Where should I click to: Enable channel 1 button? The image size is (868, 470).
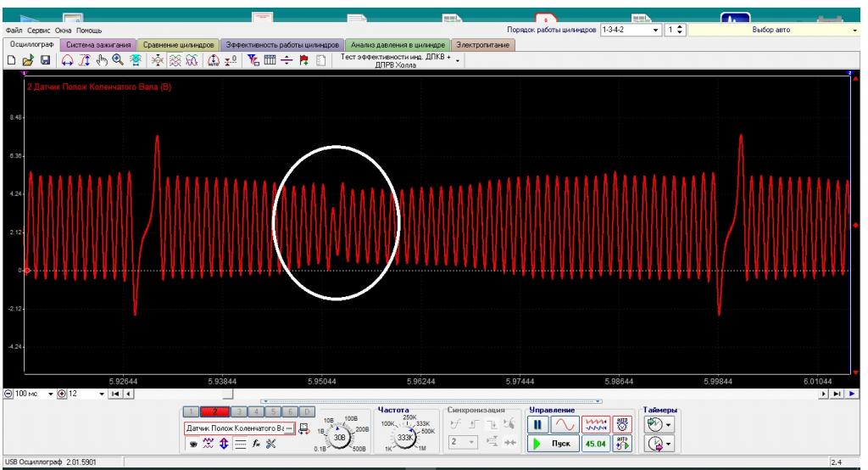point(191,411)
